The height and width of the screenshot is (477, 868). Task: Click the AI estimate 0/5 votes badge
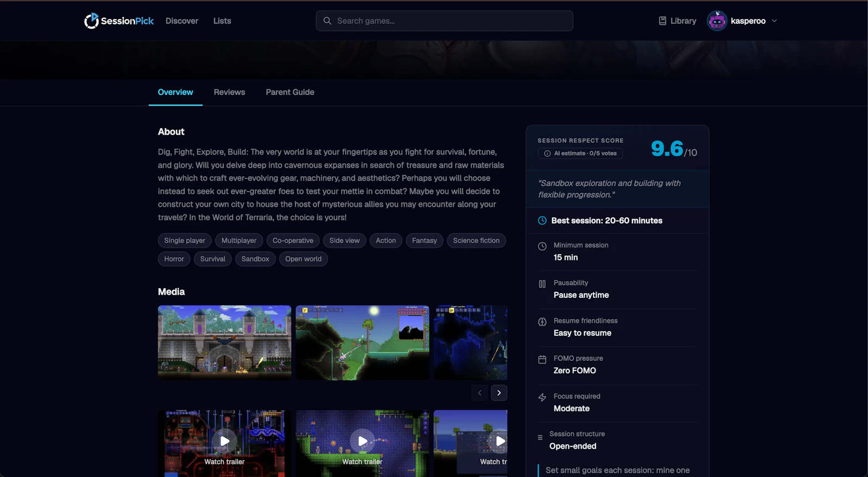580,154
